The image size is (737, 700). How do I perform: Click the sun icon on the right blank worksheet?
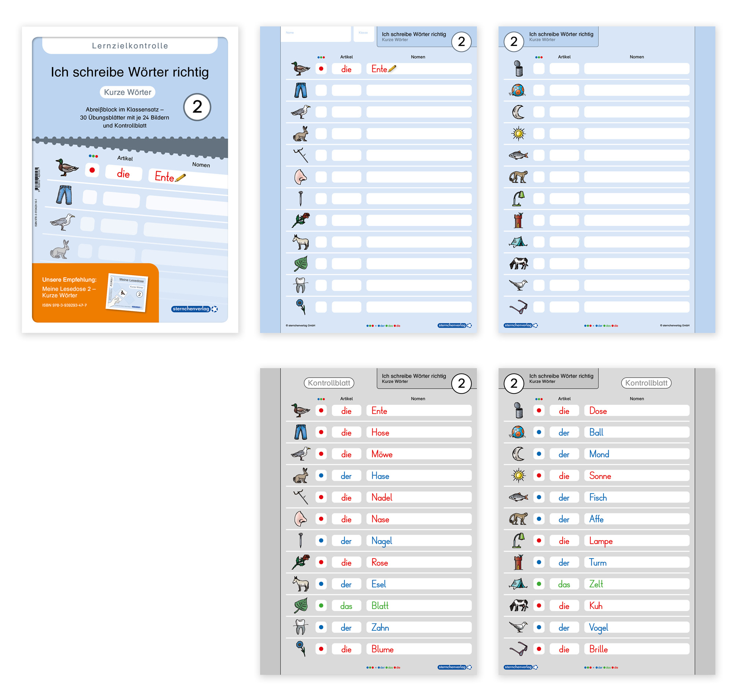point(518,133)
